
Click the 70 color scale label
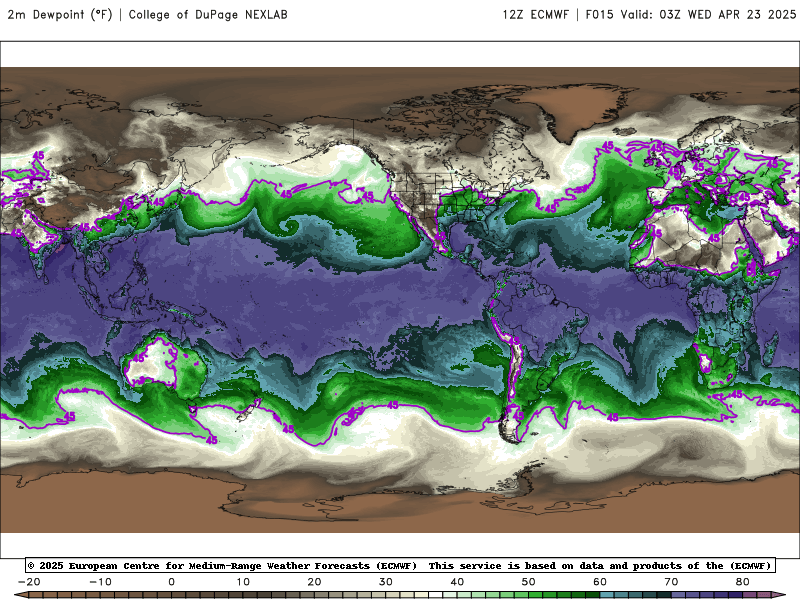pos(671,582)
